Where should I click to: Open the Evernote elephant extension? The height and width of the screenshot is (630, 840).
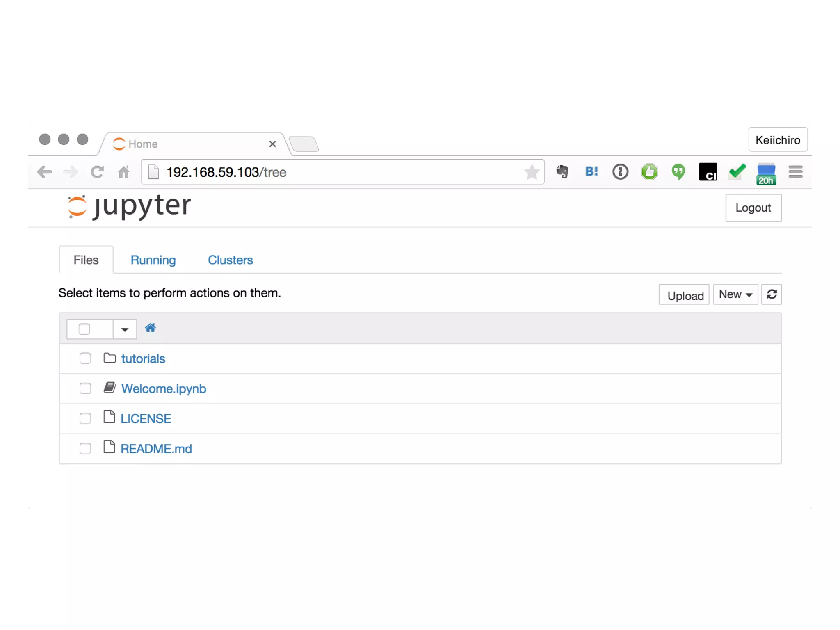pyautogui.click(x=562, y=171)
